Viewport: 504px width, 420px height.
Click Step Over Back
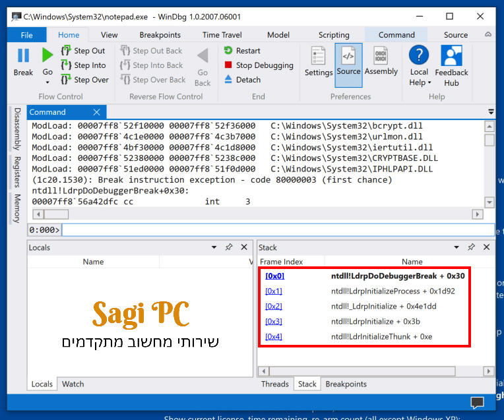coord(153,80)
